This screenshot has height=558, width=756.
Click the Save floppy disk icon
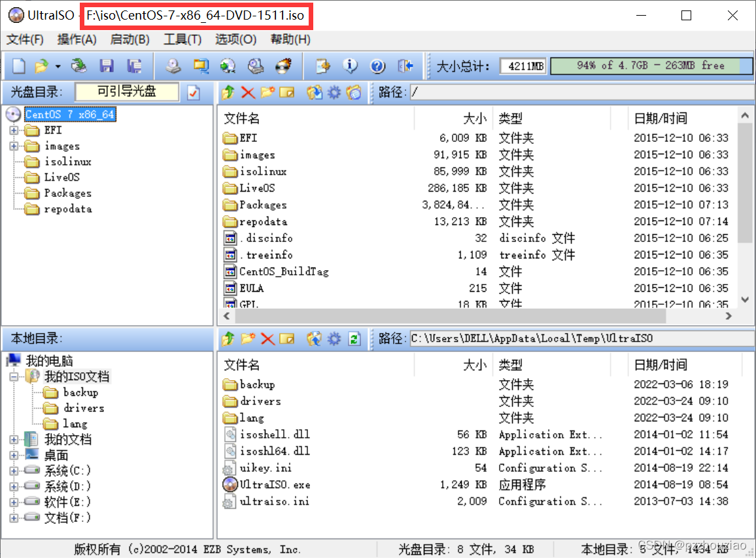[x=107, y=66]
